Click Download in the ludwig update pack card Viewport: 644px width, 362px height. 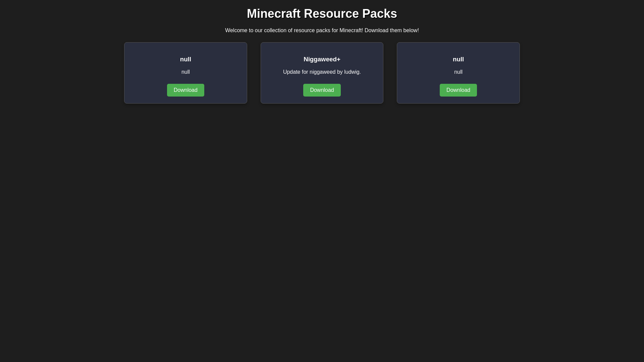click(x=322, y=90)
